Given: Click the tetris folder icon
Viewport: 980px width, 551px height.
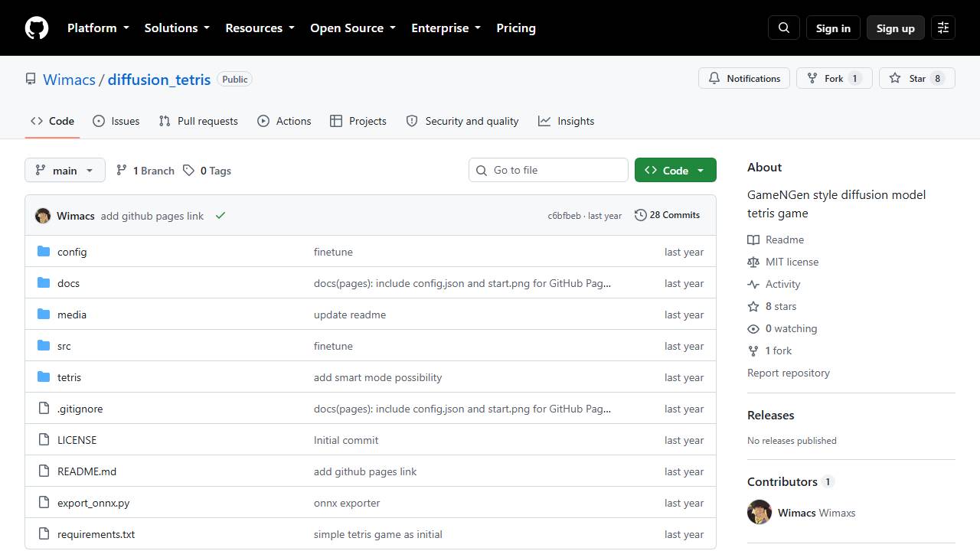Looking at the screenshot, I should pos(44,377).
